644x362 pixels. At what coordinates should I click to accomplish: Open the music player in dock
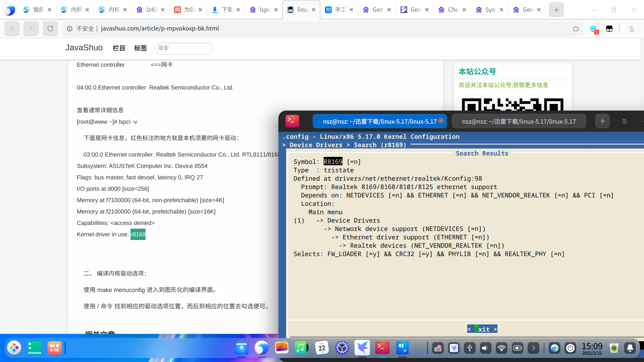(x=301, y=348)
